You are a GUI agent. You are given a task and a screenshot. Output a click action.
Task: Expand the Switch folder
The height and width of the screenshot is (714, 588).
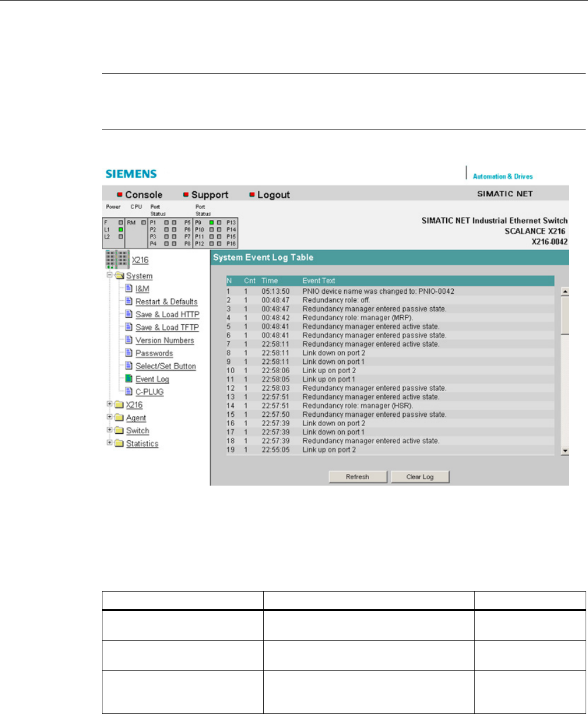coord(109,430)
